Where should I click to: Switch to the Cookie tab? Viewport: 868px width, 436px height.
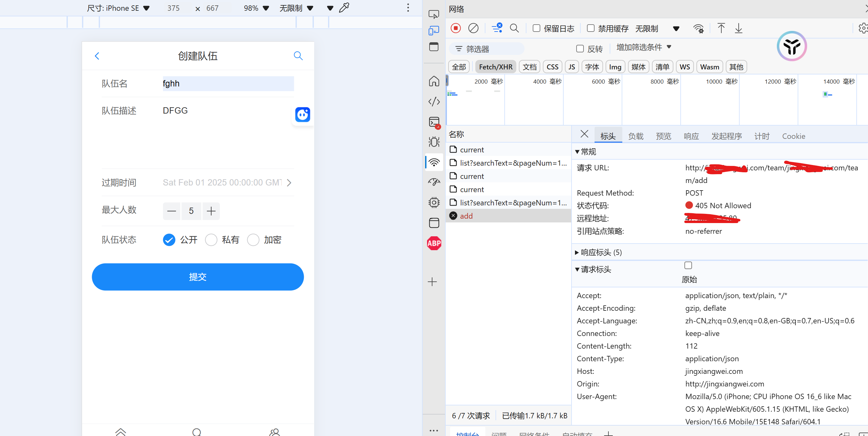point(794,136)
